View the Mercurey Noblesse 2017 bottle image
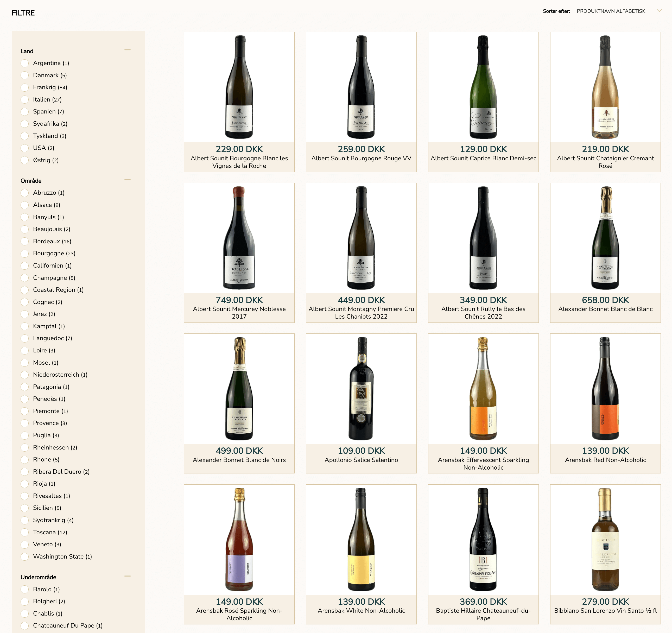672x633 pixels. (x=239, y=238)
